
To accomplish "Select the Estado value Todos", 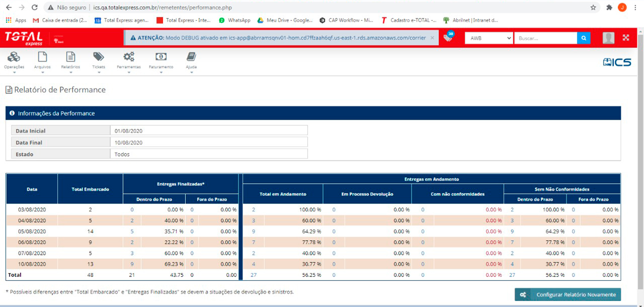I will click(x=209, y=154).
